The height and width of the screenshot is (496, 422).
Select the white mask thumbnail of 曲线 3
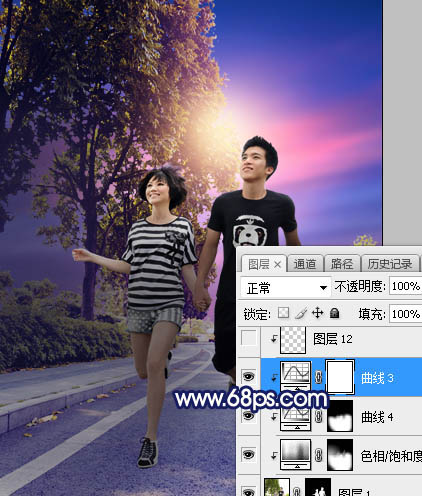pos(340,377)
